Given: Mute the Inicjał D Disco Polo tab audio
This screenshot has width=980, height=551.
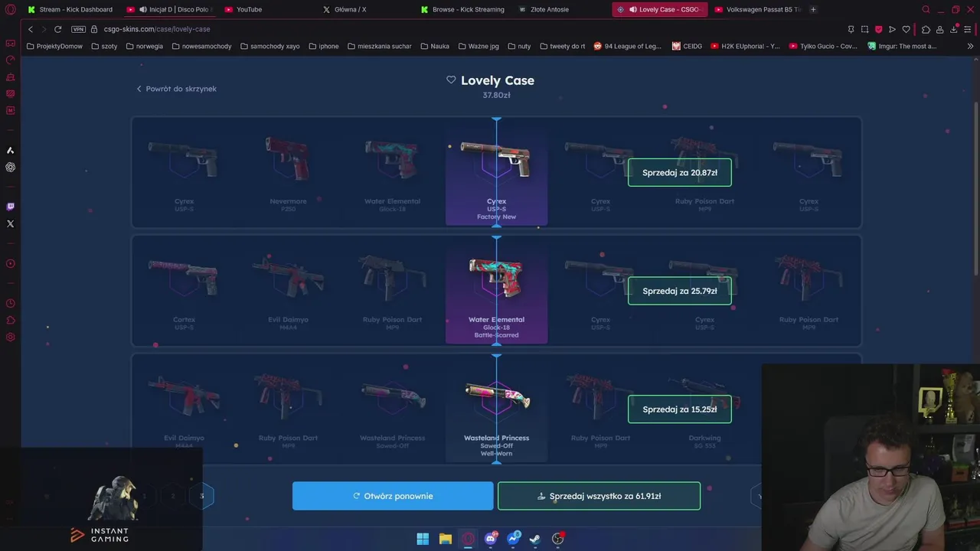Looking at the screenshot, I should point(143,9).
